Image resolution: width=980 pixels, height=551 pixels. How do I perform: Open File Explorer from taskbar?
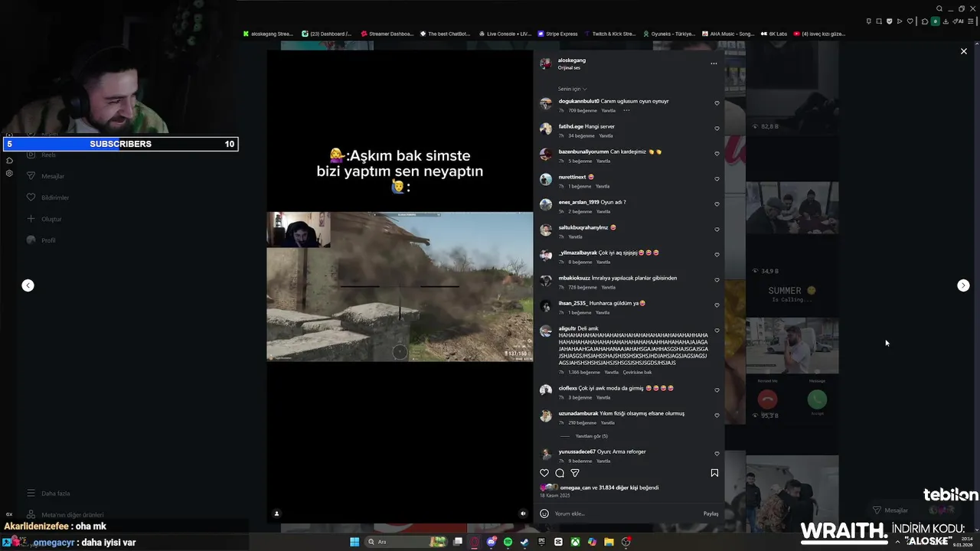[609, 542]
